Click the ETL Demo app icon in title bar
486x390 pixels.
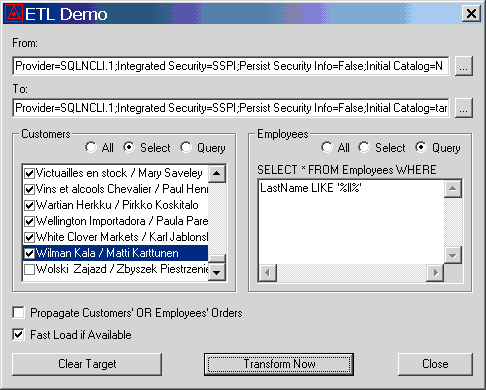point(14,14)
